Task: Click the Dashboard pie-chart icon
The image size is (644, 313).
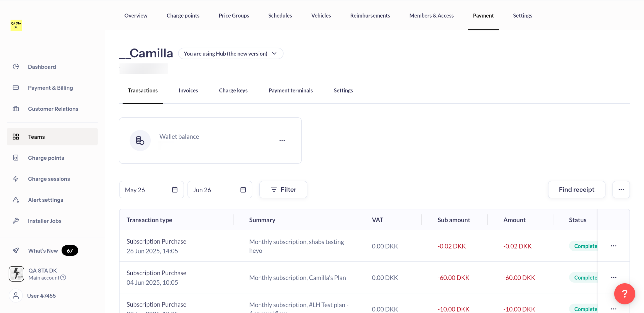Action: 16,67
